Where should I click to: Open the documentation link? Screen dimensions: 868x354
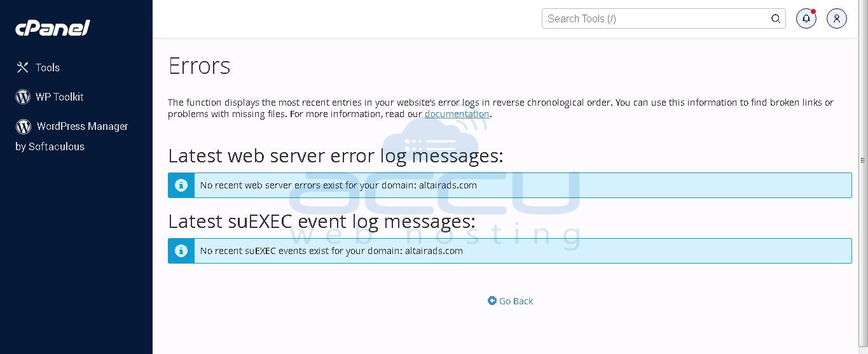[457, 114]
